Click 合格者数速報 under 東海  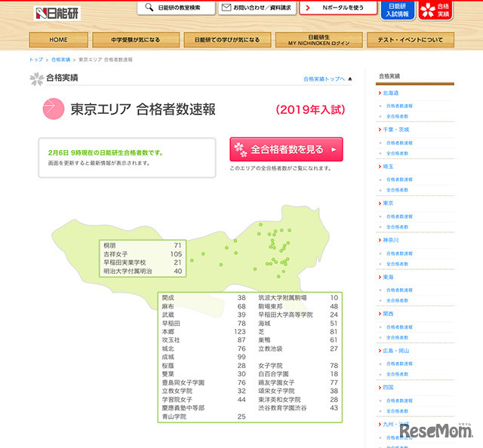coord(399,290)
